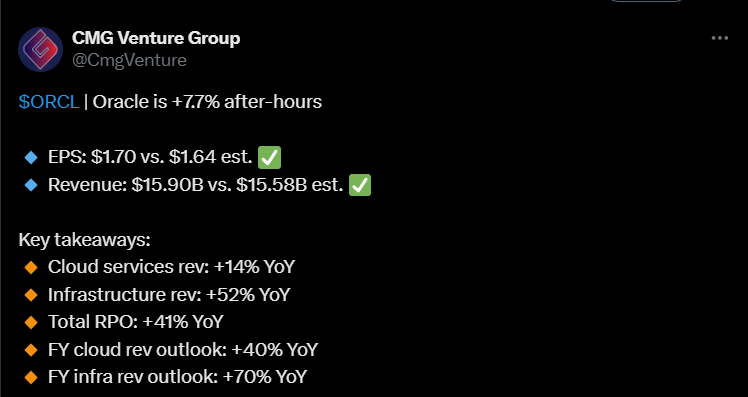Open the CMG Venture Group display name
This screenshot has width=748, height=397.
point(156,38)
